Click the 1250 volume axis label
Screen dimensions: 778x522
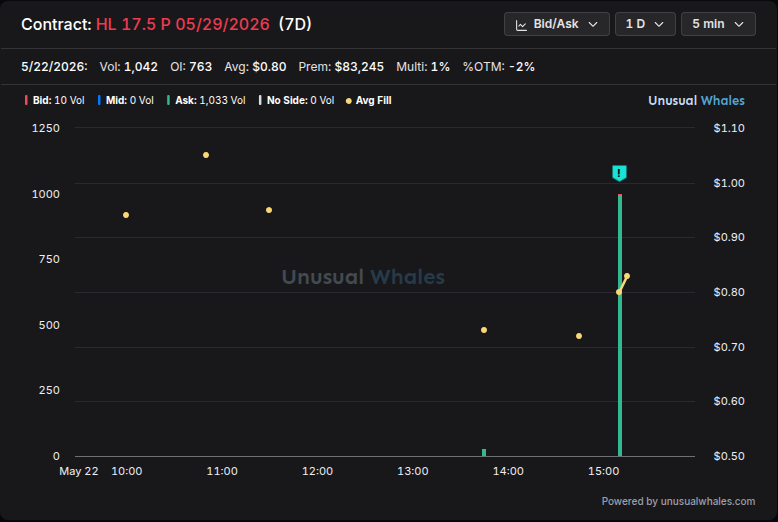[x=46, y=128]
